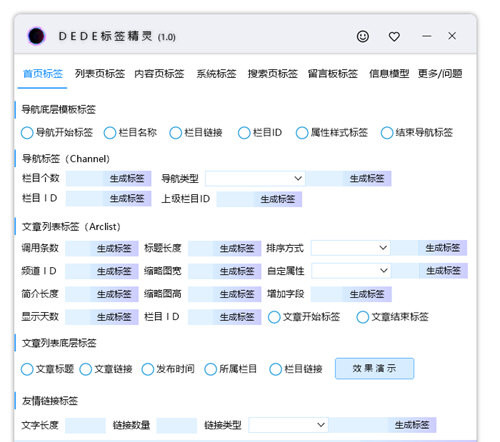Expand the 链接类型 dropdown
Screen dimensions: 500x442
pyautogui.click(x=288, y=425)
